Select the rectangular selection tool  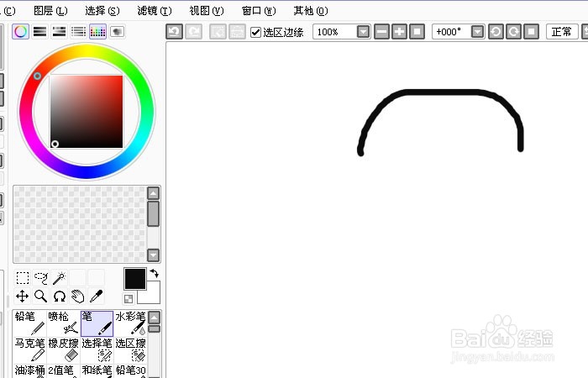[23, 278]
